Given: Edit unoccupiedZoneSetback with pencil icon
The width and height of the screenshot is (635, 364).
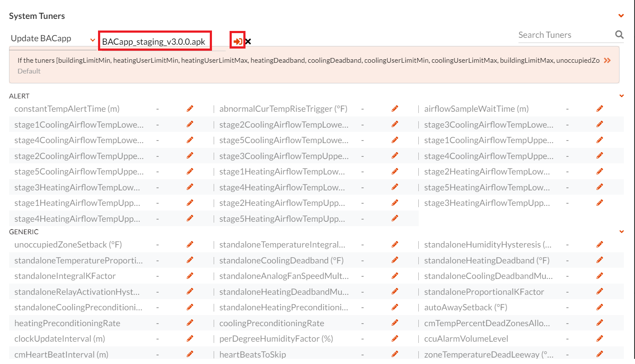Looking at the screenshot, I should [x=190, y=245].
